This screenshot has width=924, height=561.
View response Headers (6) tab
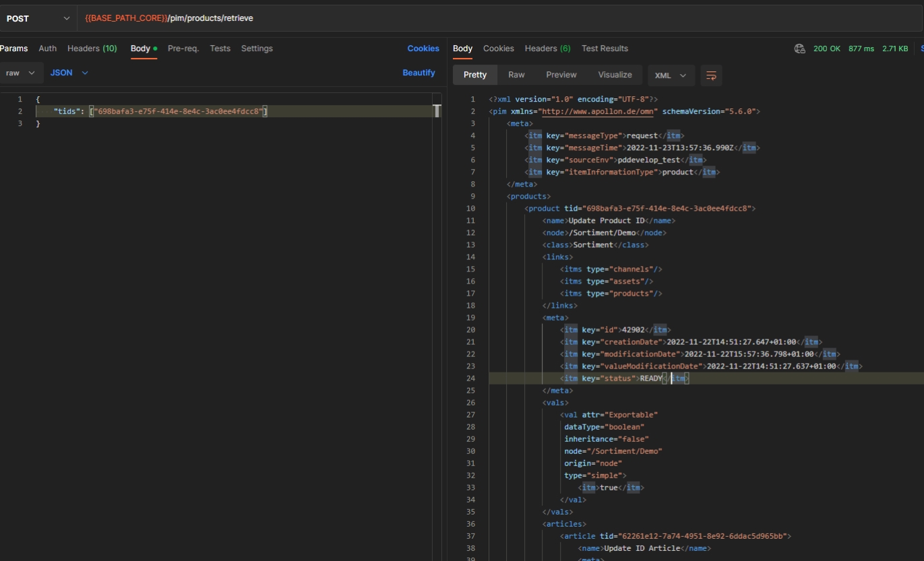547,48
